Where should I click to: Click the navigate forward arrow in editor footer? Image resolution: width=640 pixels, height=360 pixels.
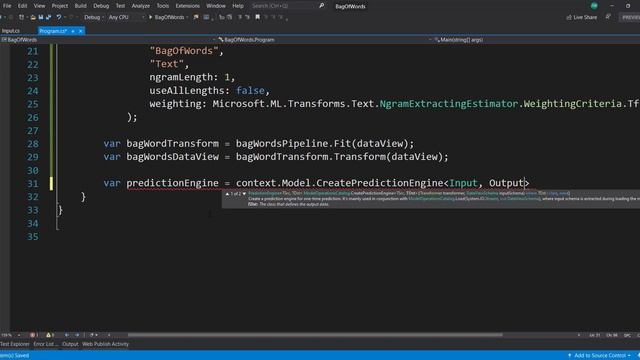click(x=77, y=335)
